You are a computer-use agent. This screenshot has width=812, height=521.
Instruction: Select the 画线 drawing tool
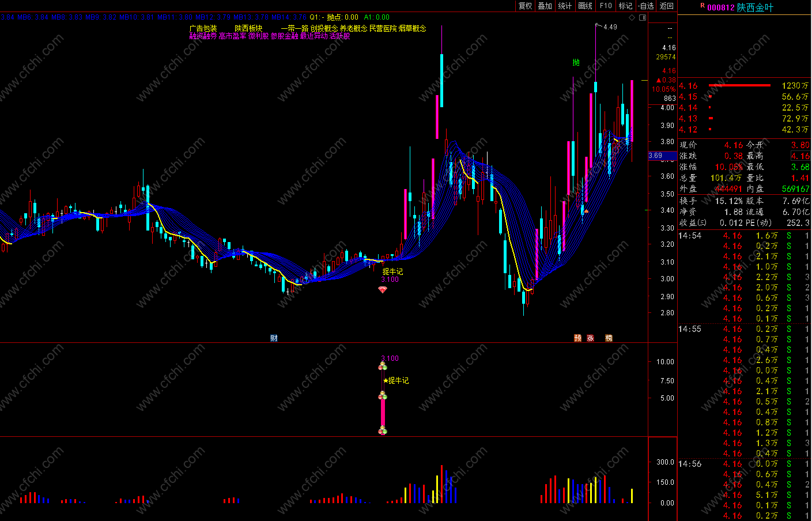585,6
